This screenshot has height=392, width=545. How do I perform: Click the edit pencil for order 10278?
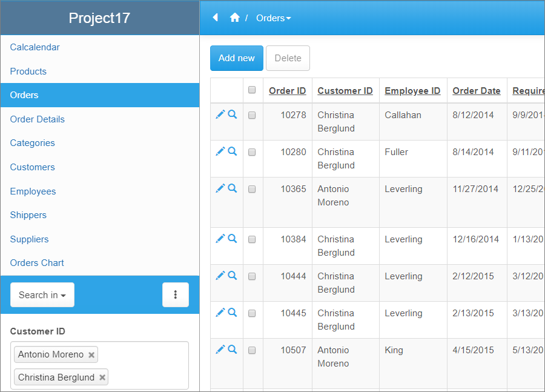tap(220, 115)
